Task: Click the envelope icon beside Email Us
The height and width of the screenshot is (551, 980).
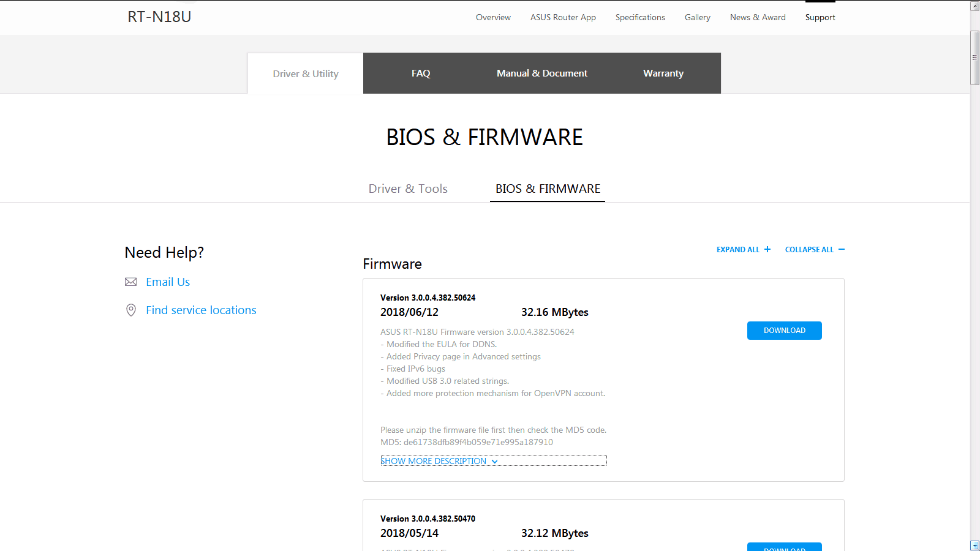Action: (x=130, y=282)
